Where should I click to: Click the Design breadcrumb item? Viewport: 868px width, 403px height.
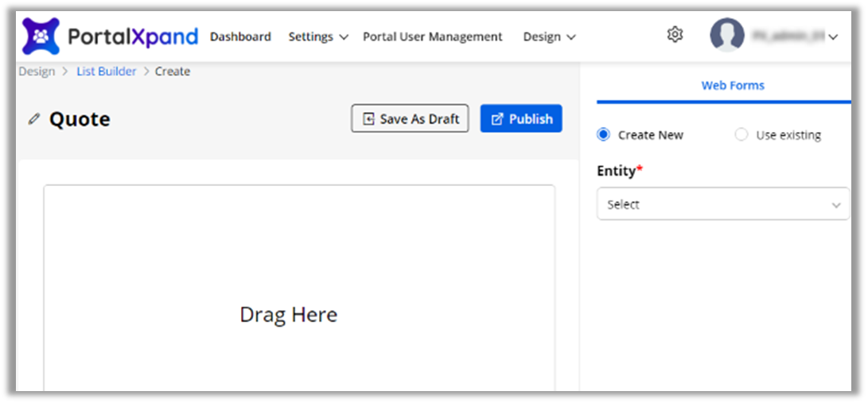tap(37, 72)
